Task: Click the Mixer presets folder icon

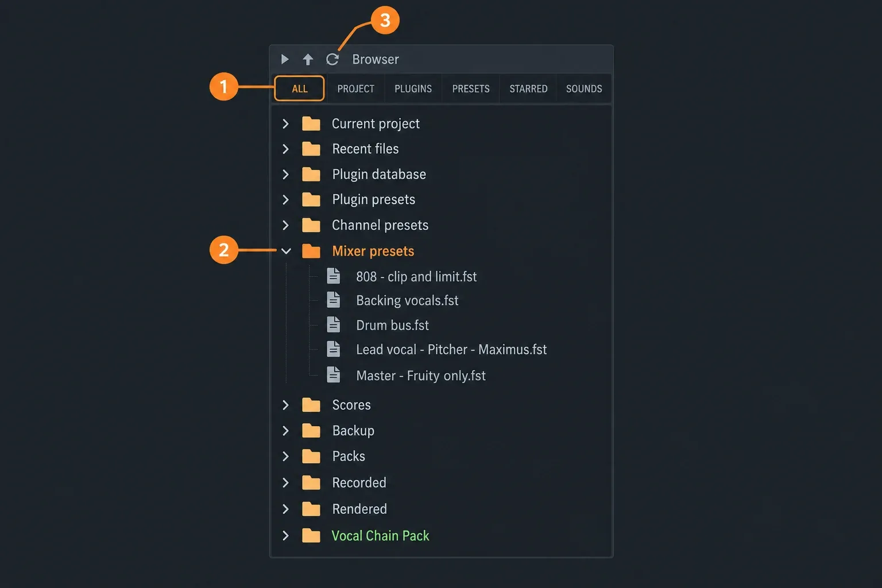Action: coord(311,251)
